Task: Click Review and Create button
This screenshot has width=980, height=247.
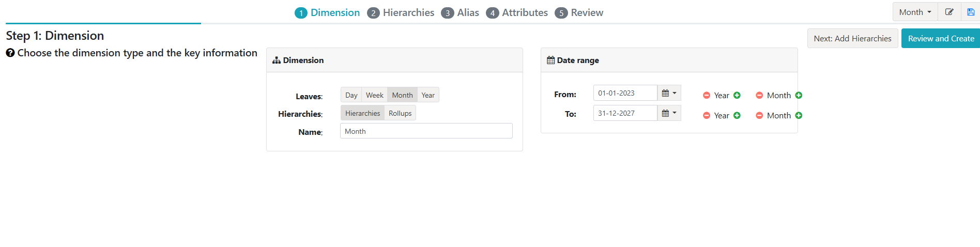Action: 941,38
